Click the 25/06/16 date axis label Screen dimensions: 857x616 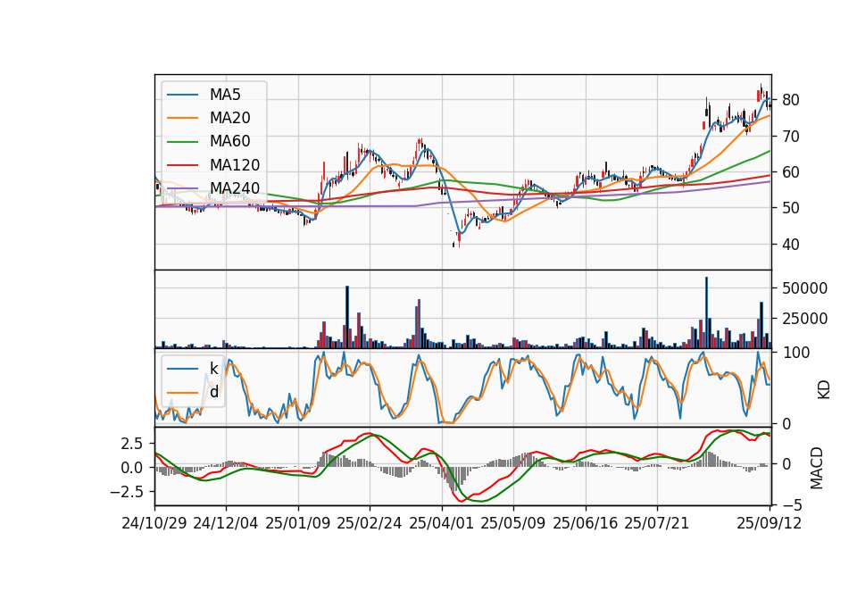tap(586, 523)
